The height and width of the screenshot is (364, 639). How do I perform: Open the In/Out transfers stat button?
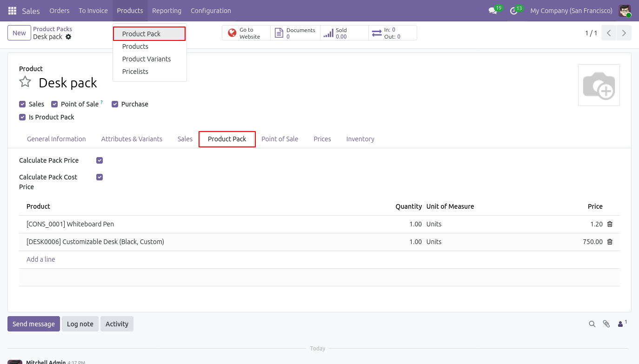[393, 33]
